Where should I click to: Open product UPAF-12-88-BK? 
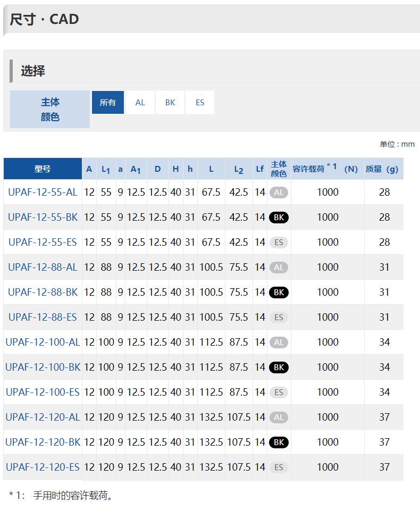(43, 292)
